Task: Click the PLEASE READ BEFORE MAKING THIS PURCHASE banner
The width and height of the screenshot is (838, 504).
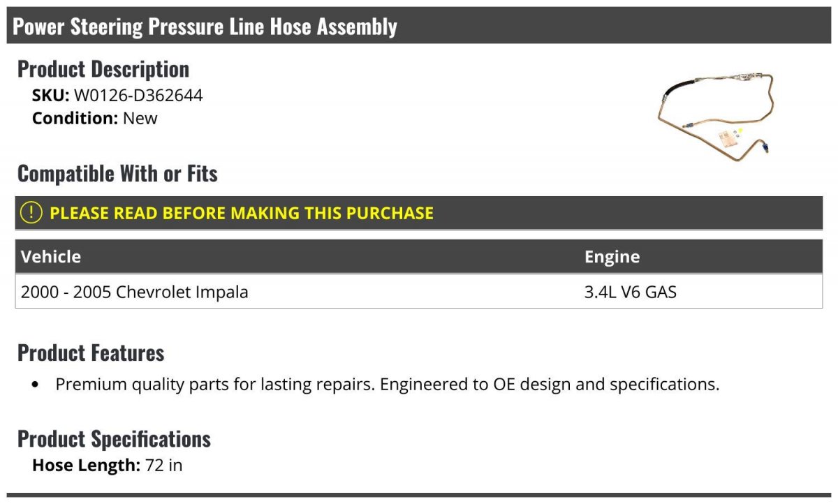Action: tap(419, 213)
